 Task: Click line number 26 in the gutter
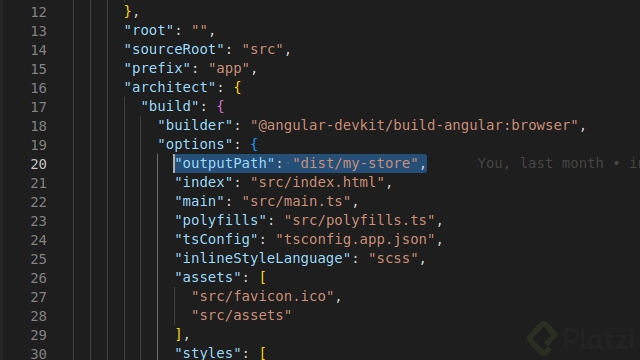coord(39,278)
